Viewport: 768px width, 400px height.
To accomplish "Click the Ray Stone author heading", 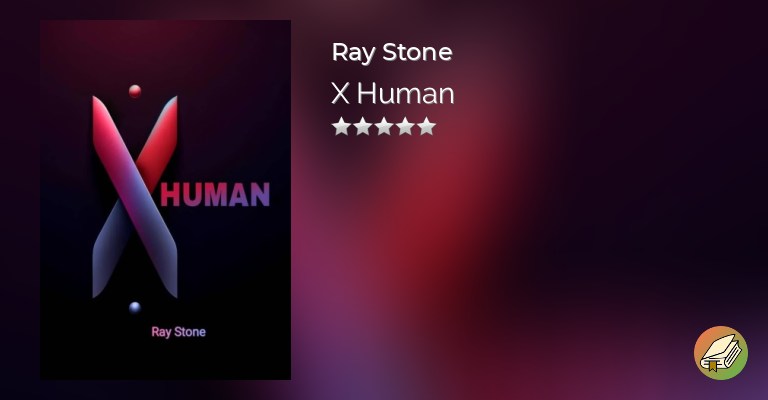I will click(x=392, y=52).
